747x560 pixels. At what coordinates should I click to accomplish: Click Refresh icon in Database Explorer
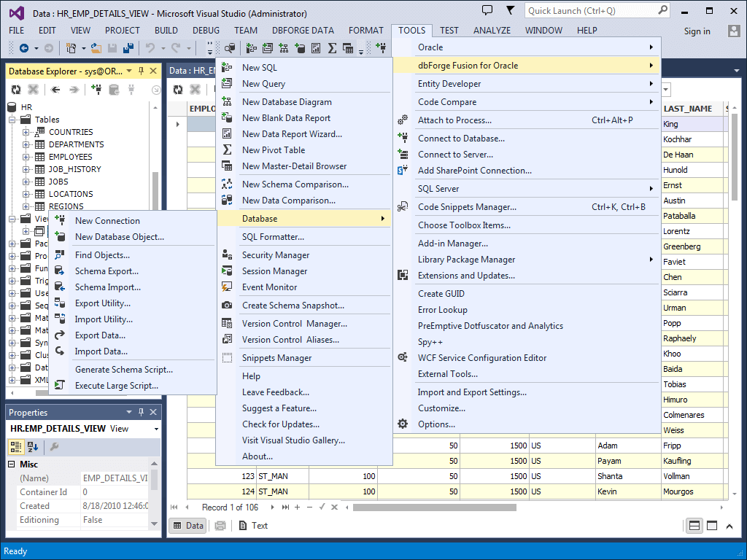pyautogui.click(x=16, y=90)
